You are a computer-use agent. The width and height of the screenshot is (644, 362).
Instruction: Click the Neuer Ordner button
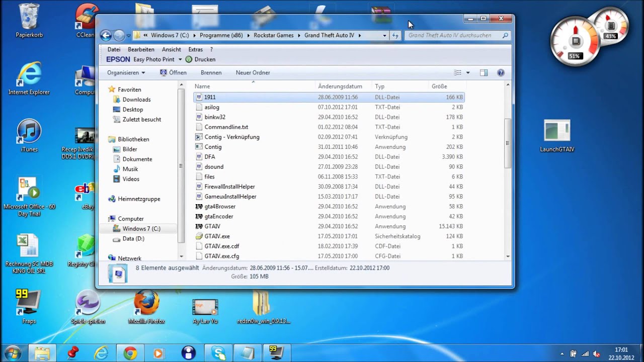(253, 72)
